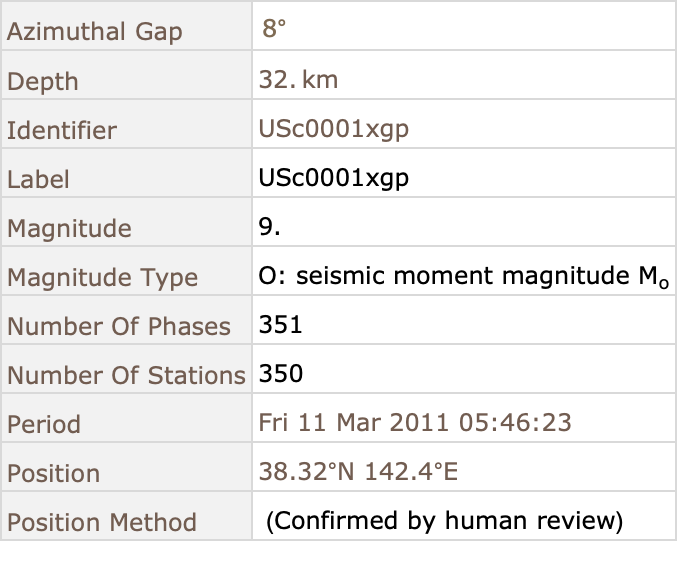Select the Number Of Stations label
679x571 pixels.
pyautogui.click(x=126, y=375)
